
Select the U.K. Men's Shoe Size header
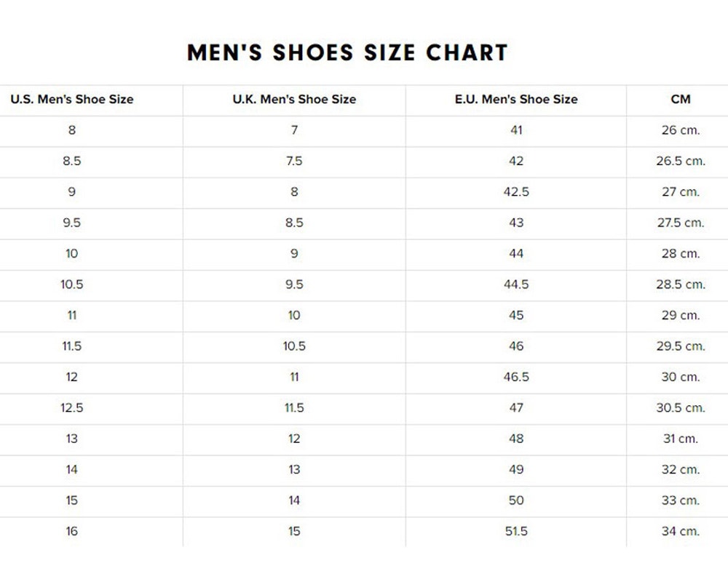(294, 100)
